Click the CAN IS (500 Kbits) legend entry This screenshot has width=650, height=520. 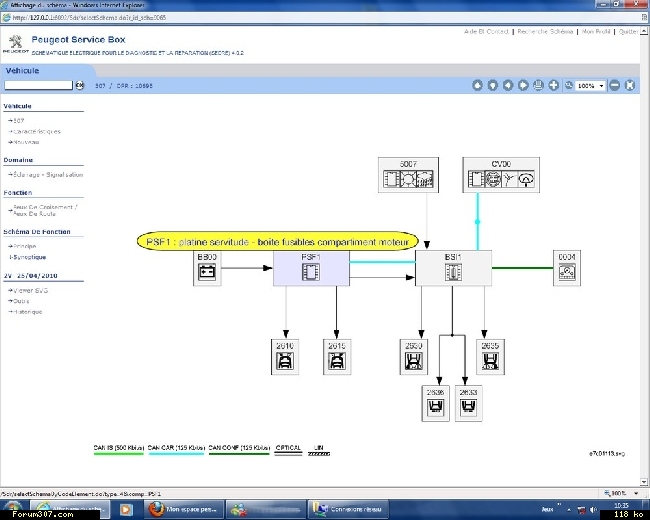coord(119,450)
